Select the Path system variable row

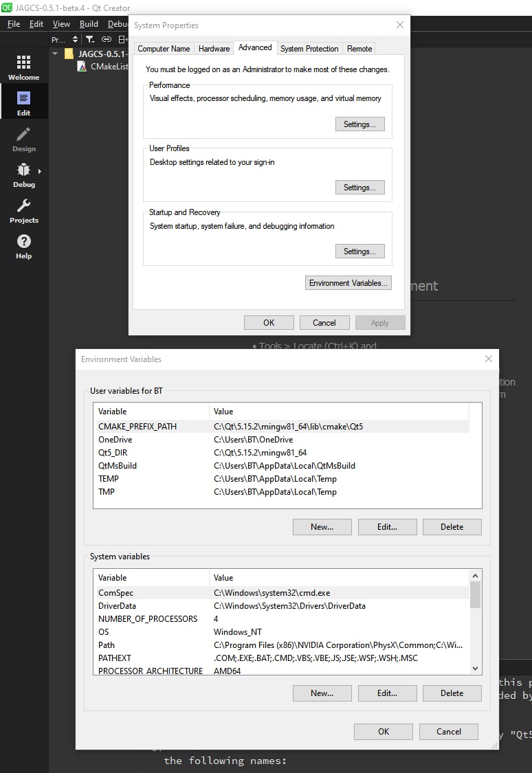tap(281, 645)
